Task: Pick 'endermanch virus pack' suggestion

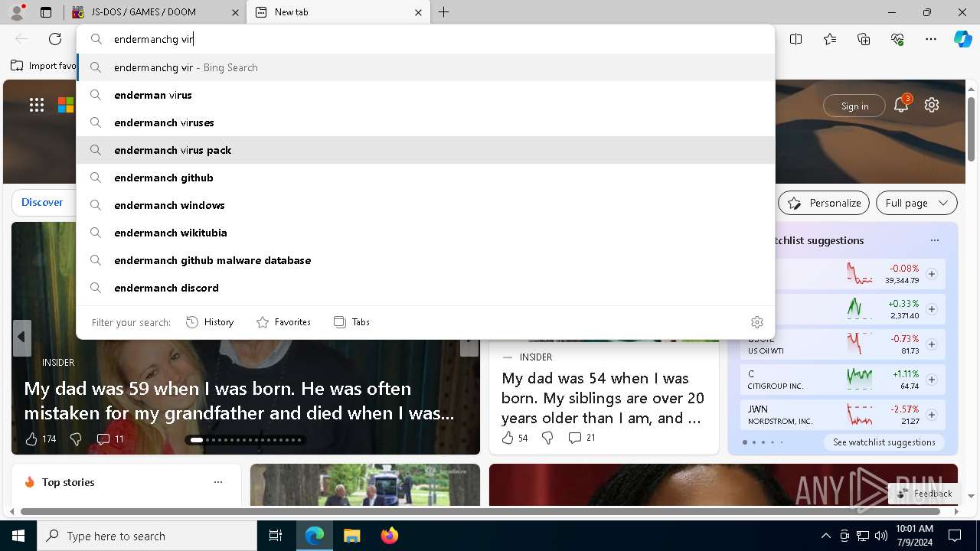Action: [425, 150]
